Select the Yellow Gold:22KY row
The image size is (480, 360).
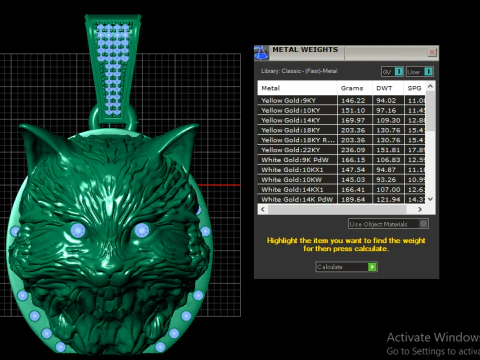(341, 150)
